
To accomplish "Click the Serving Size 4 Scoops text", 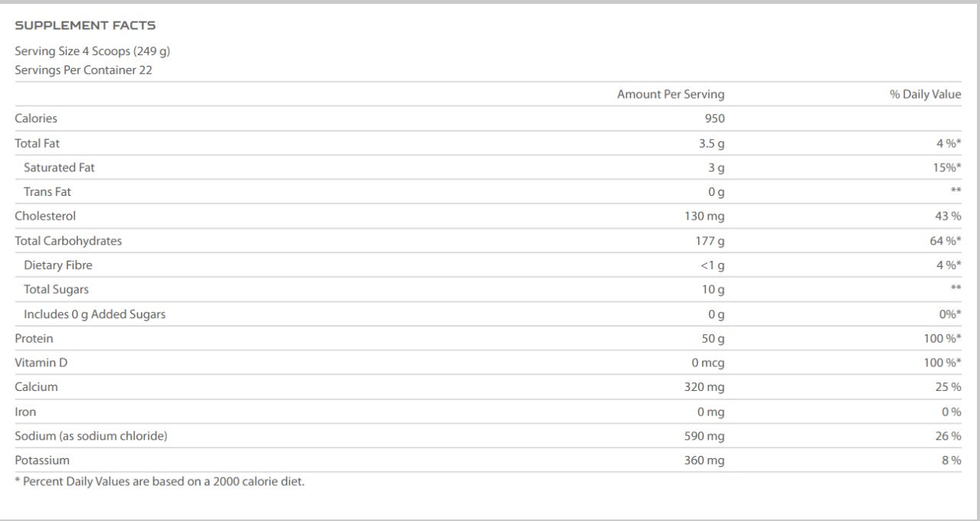I will click(x=92, y=51).
